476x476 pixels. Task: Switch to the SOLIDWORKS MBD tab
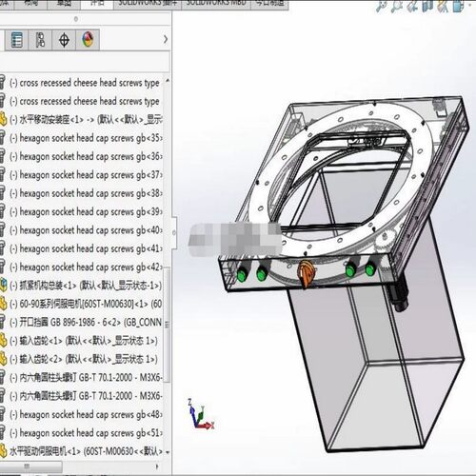[x=216, y=4]
